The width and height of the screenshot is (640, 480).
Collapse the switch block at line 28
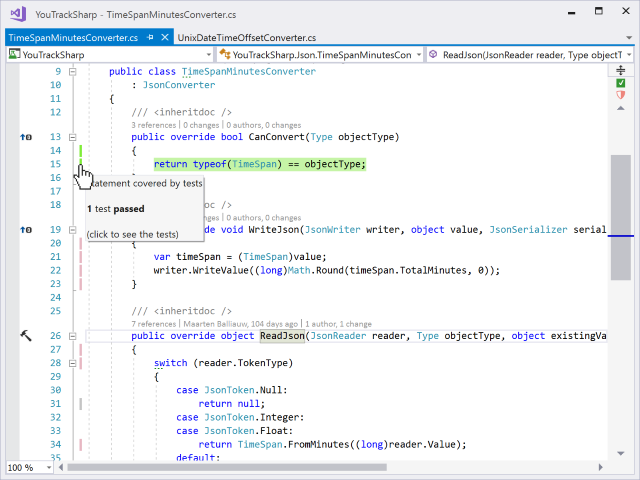click(x=73, y=364)
